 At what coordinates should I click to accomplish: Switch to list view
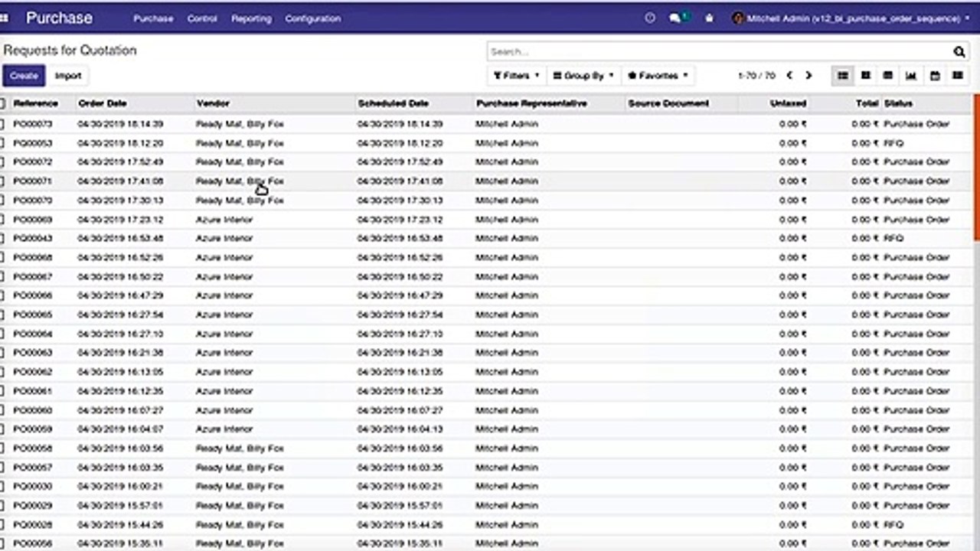pos(842,76)
